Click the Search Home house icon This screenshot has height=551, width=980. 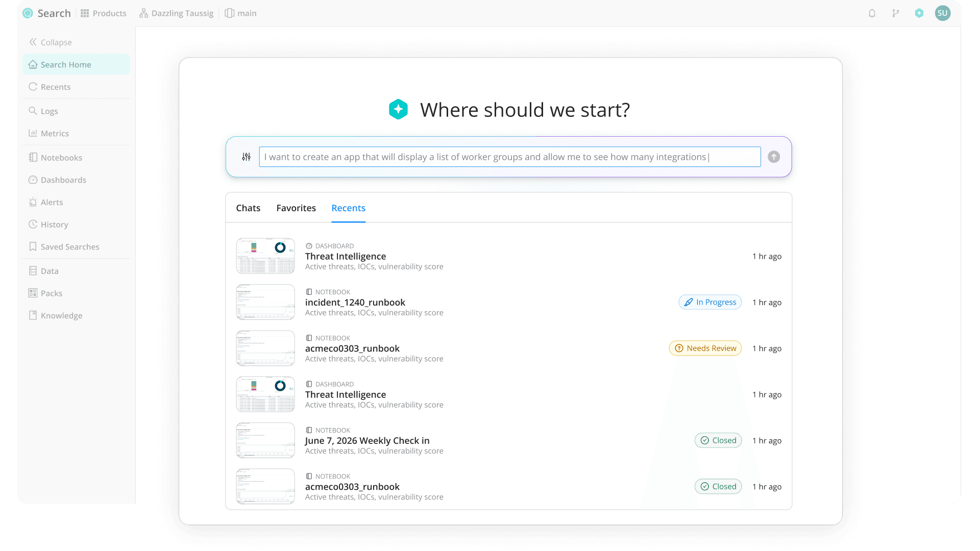tap(33, 64)
